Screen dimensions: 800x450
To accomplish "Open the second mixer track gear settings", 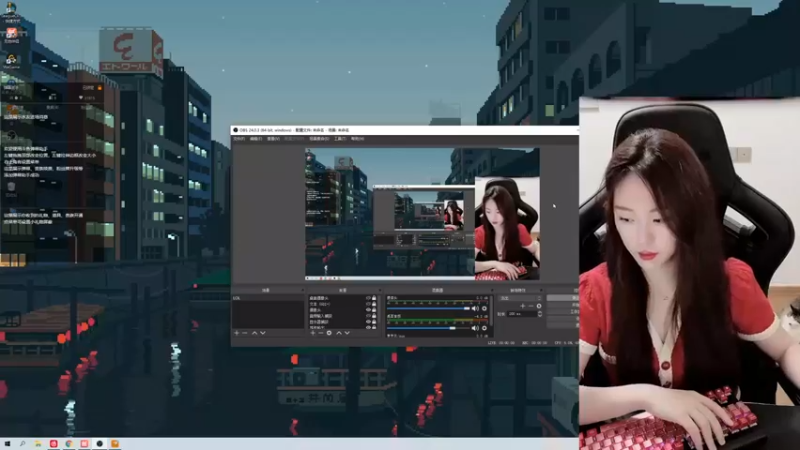I will [484, 328].
